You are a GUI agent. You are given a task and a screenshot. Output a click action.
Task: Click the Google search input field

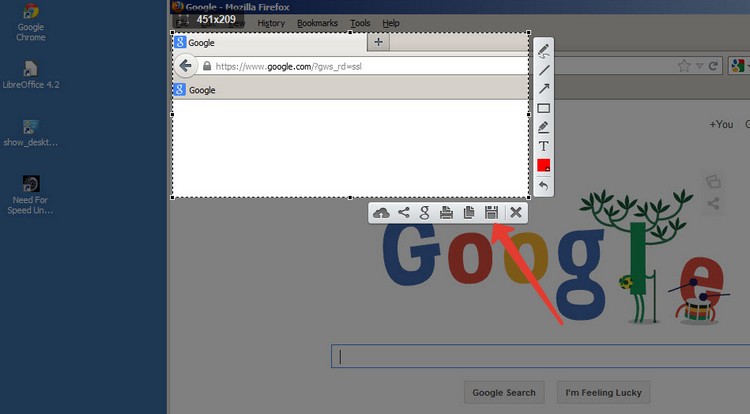point(540,356)
